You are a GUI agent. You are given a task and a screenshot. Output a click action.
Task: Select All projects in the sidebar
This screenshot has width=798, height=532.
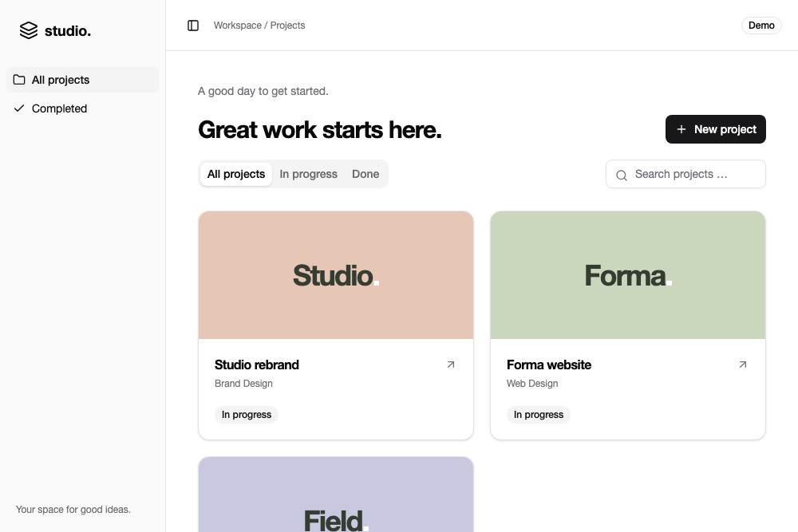click(x=82, y=80)
